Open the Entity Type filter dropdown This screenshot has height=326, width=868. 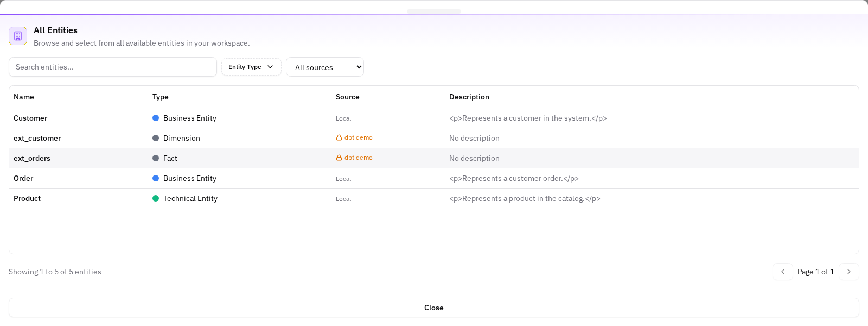(251, 67)
